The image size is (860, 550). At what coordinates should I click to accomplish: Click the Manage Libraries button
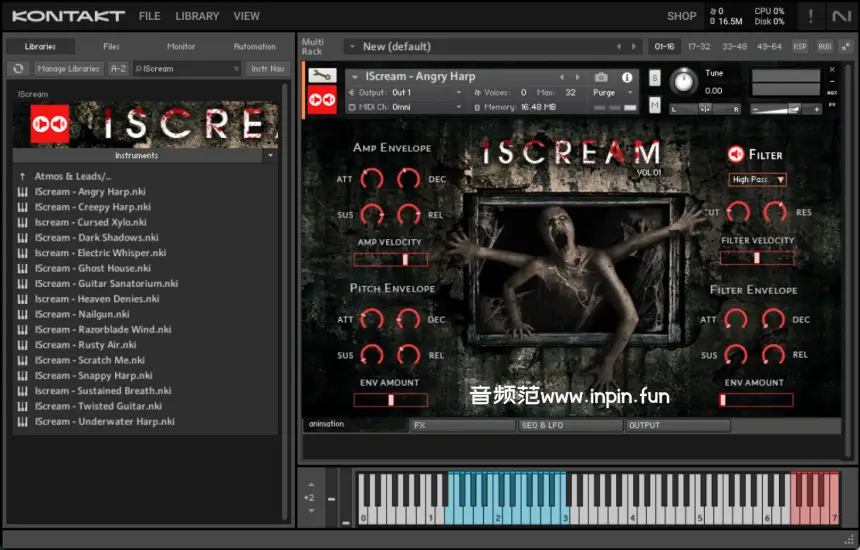coord(69,68)
